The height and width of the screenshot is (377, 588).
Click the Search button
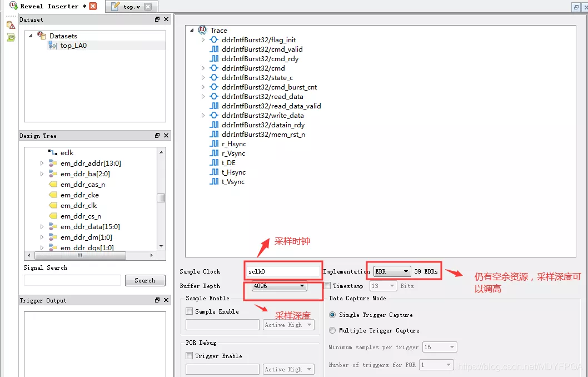click(x=144, y=280)
